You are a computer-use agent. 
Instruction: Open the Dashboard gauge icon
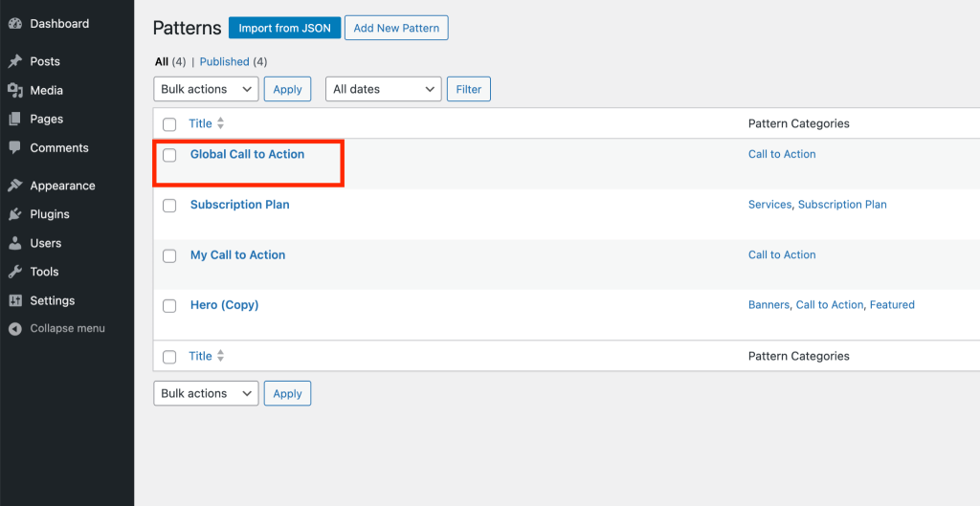point(15,24)
